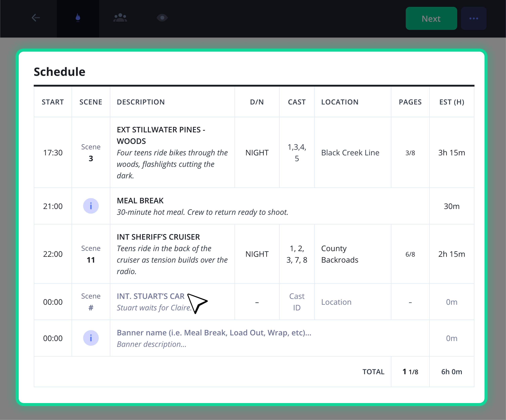Click the total pages 1 1/8 value
The width and height of the screenshot is (506, 420).
410,372
